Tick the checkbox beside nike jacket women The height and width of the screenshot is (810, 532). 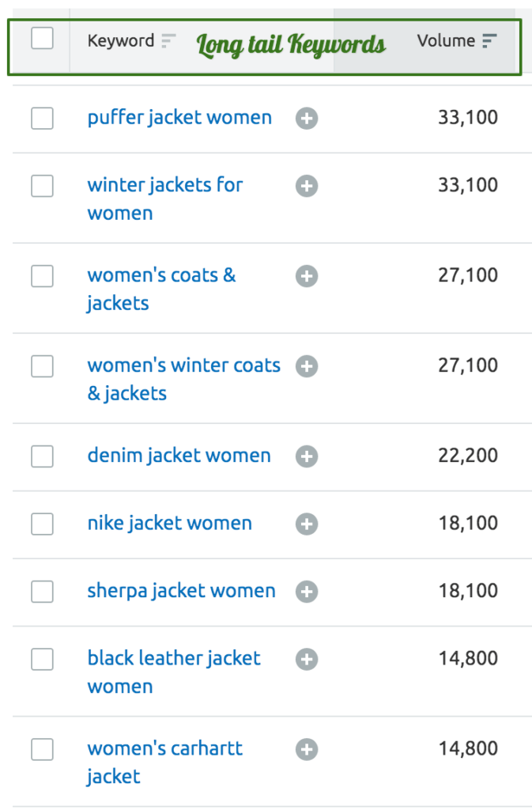43,524
